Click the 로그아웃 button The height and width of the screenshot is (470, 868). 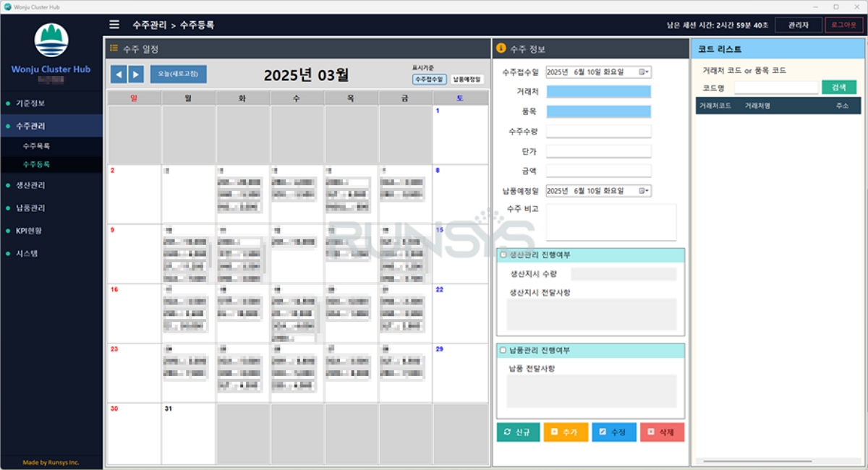pyautogui.click(x=844, y=25)
